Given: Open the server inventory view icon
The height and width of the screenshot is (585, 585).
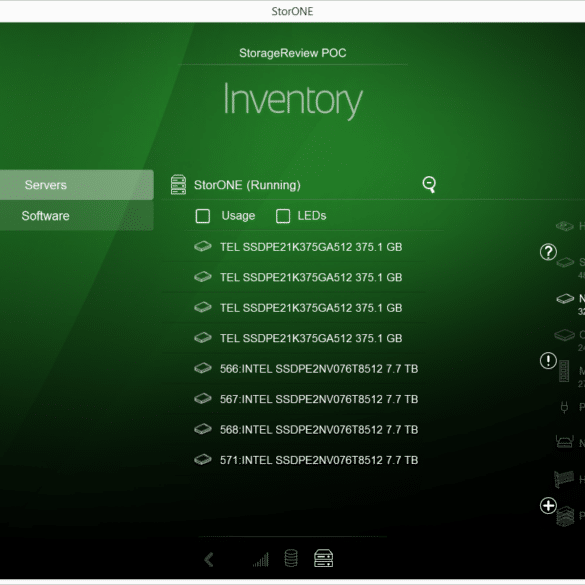Looking at the screenshot, I should (323, 559).
